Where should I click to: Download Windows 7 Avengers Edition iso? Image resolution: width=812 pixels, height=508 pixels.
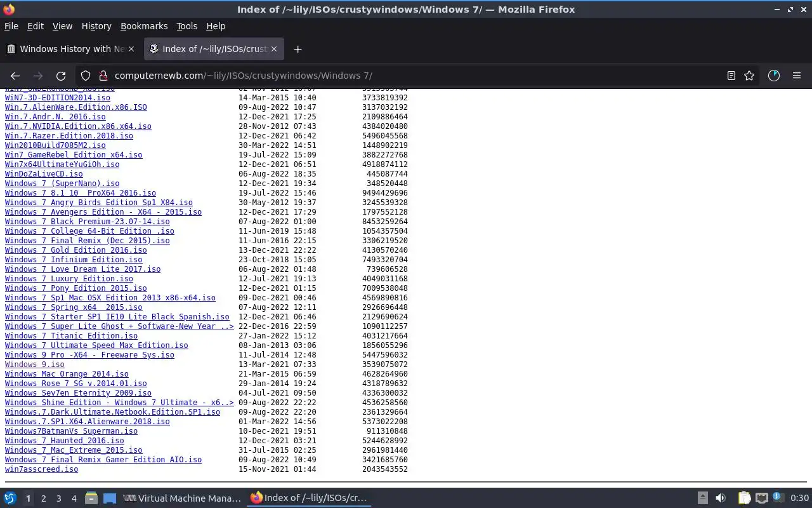pyautogui.click(x=103, y=212)
